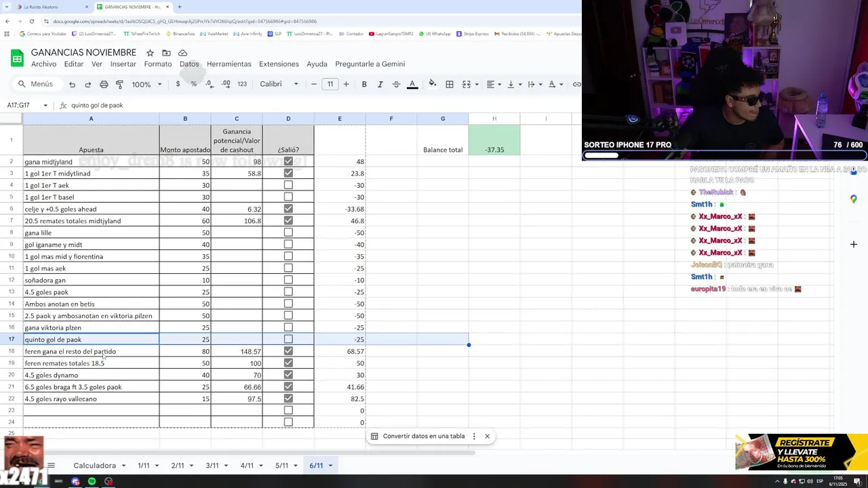Increase decimal places
The width and height of the screenshot is (868, 488).
click(226, 84)
